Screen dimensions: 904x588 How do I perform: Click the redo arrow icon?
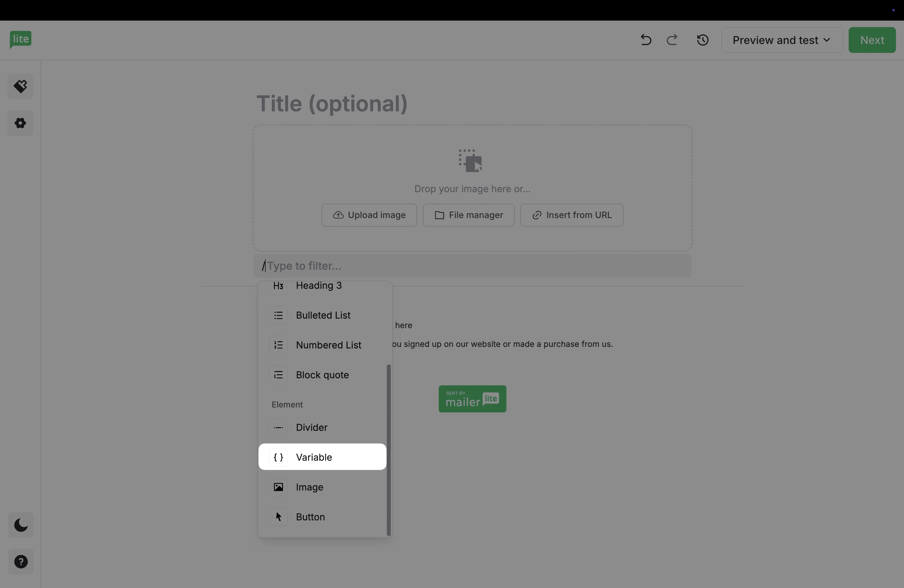point(672,40)
